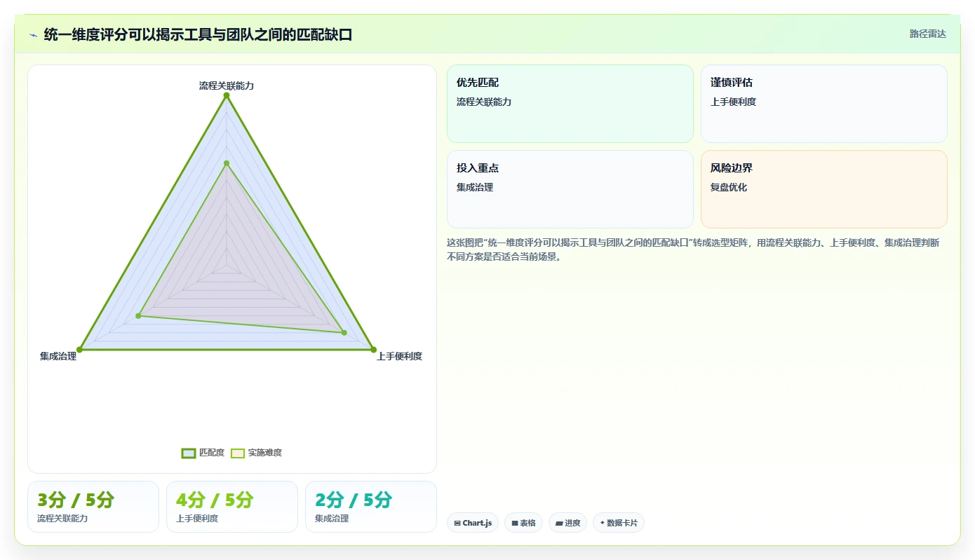
Task: Click the 实施难度 left data point
Action: [139, 316]
